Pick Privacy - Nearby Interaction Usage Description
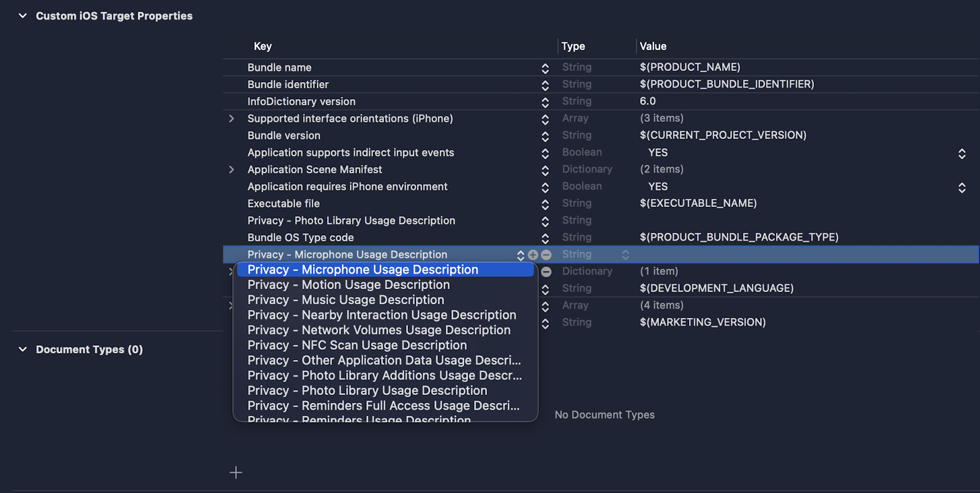Image resolution: width=980 pixels, height=493 pixels. click(382, 315)
